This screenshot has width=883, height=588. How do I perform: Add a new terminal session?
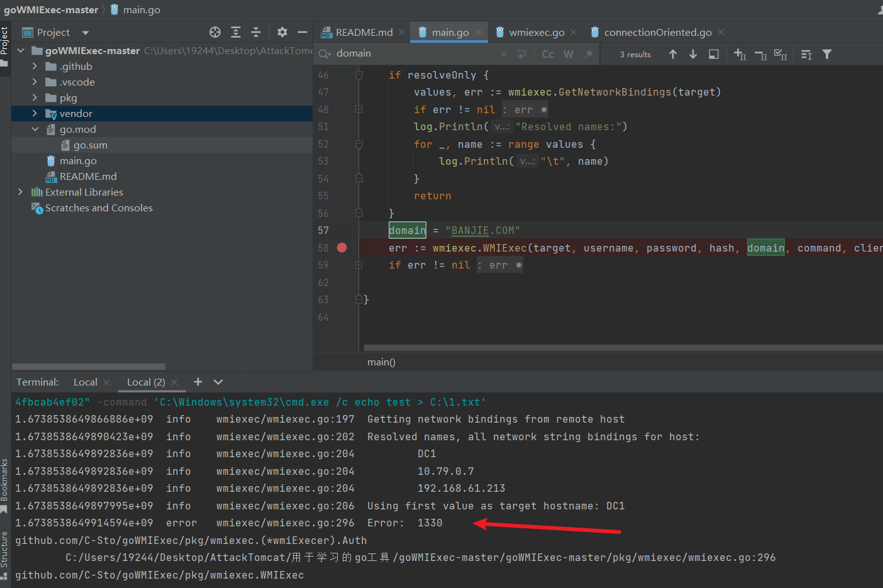[x=198, y=382]
